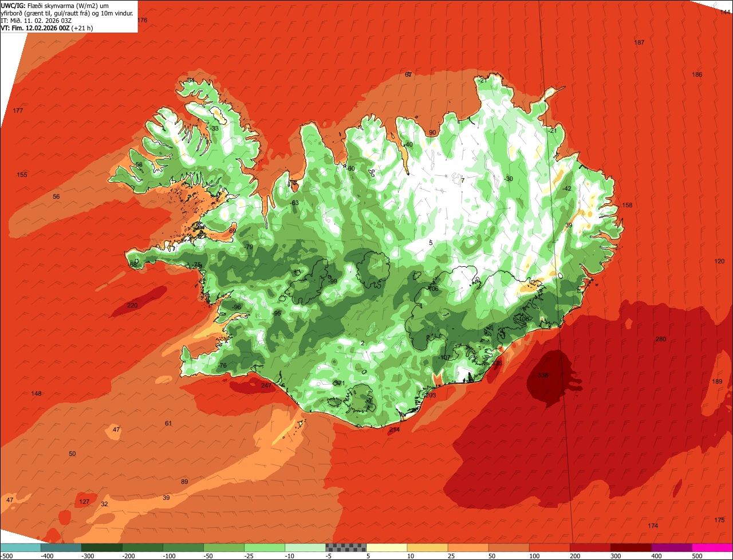
Task: Click the '500' label on the legend
Action: pyautogui.click(x=697, y=555)
